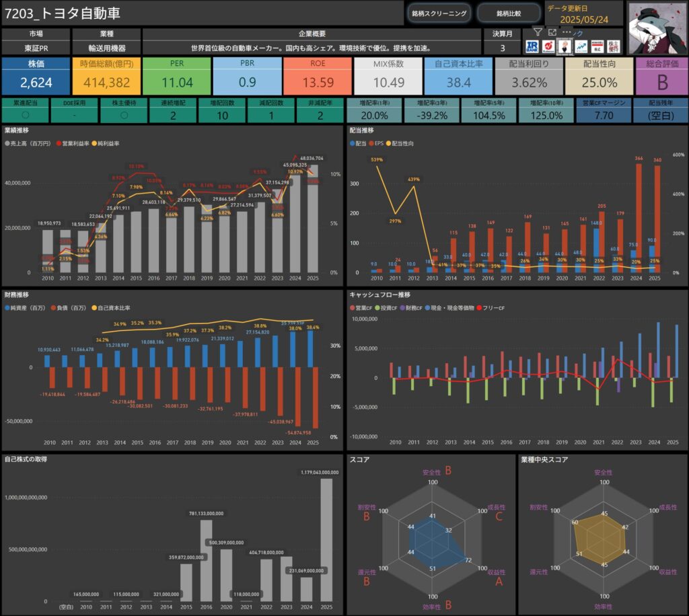Select the 2025 sales bar labeled 48,036,704
This screenshot has width=689, height=616.
pos(312,219)
